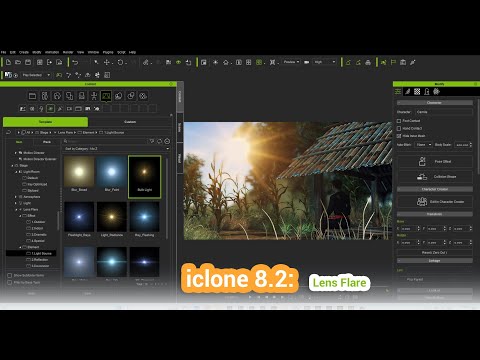Switch to the Pack tab
The width and height of the screenshot is (480, 360).
47,142
